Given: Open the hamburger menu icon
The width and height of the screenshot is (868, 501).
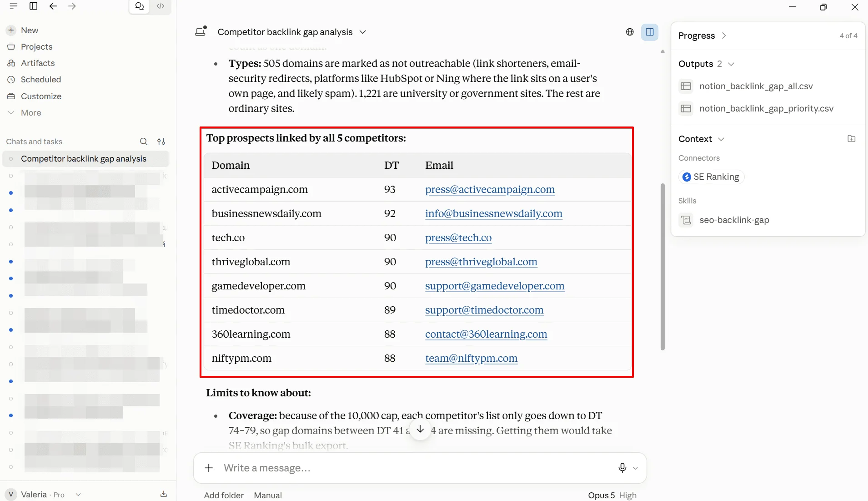Looking at the screenshot, I should (x=13, y=6).
